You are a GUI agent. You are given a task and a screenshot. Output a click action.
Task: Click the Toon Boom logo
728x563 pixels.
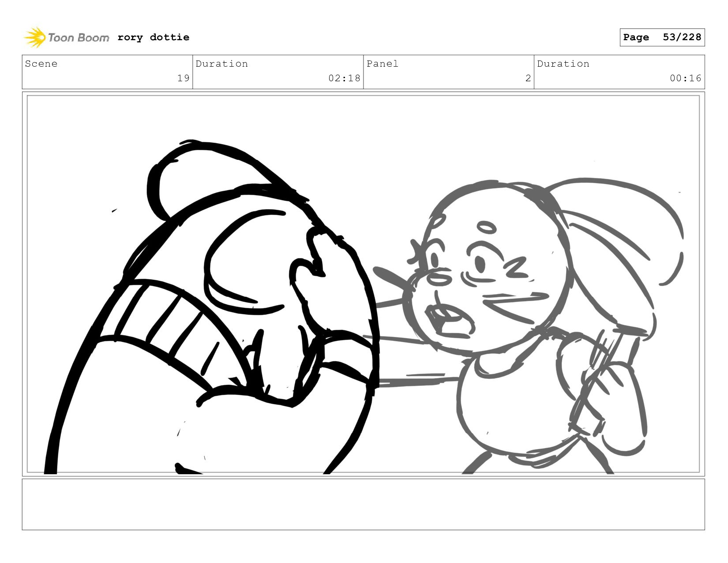point(66,38)
